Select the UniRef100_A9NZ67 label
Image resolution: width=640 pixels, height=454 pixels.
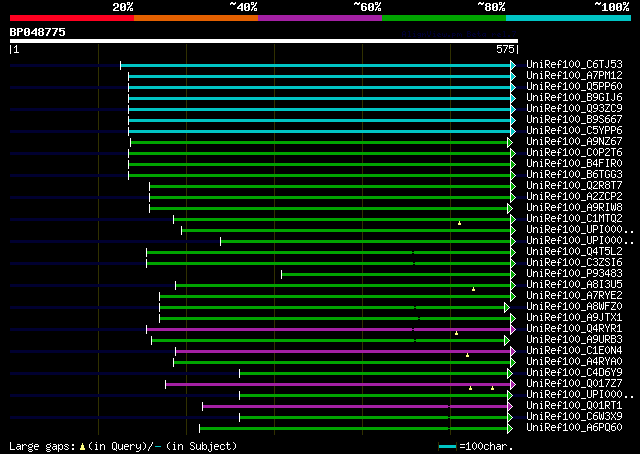tap(574, 141)
